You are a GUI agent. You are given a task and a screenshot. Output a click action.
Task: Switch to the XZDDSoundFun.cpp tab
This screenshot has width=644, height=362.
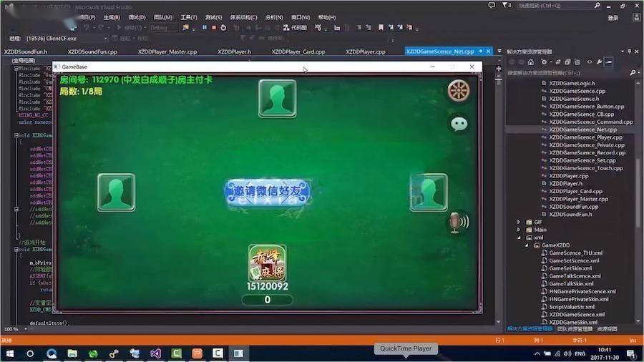tap(92, 52)
